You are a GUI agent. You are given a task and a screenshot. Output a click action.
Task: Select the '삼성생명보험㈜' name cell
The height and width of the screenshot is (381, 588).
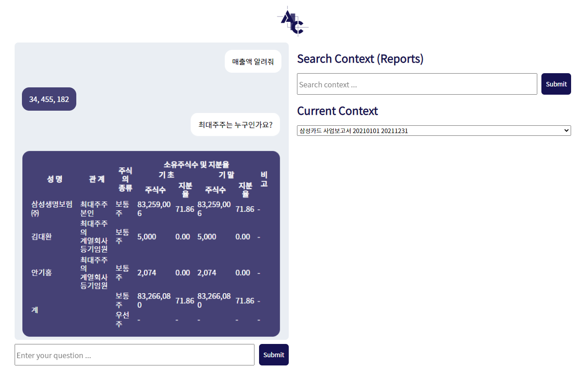[x=52, y=209]
